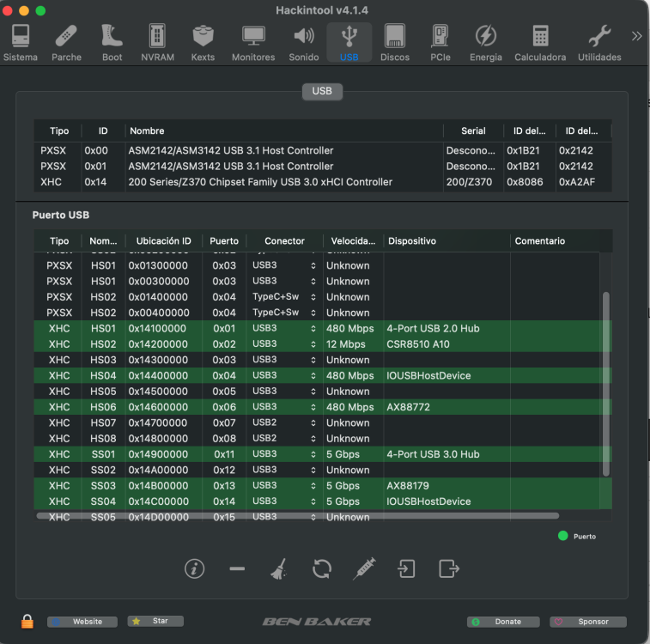The height and width of the screenshot is (644, 650).
Task: Sort ports by Ubicación ID column header
Action: point(163,240)
